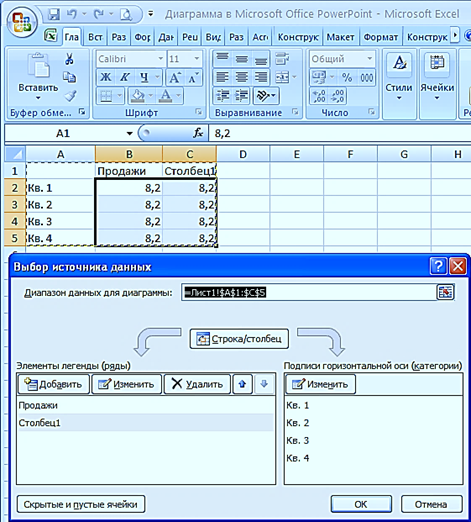Viewport: 471px width, 522px height.
Task: Click the increase font size icon
Action: (175, 78)
